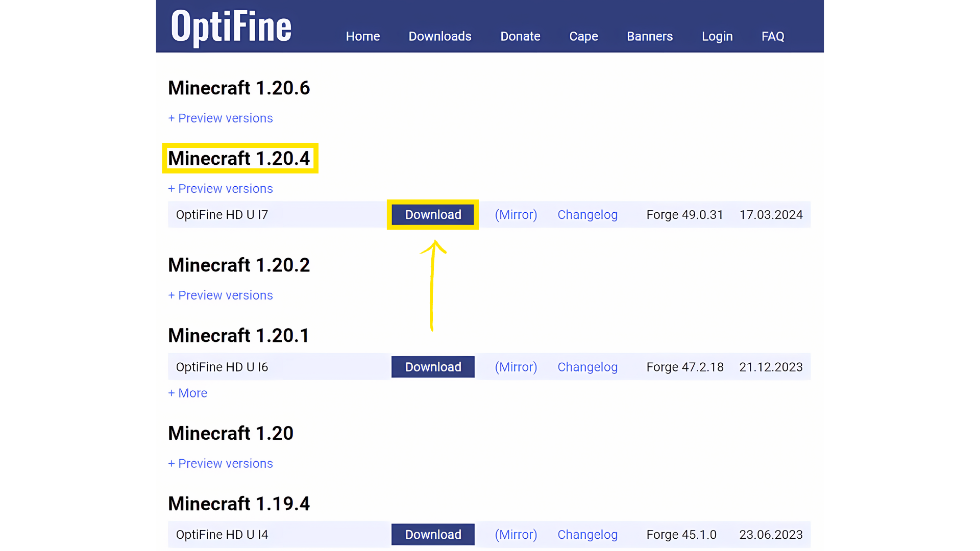980x551 pixels.
Task: Select the Minecraft 1.20.2 heading
Action: tap(239, 265)
